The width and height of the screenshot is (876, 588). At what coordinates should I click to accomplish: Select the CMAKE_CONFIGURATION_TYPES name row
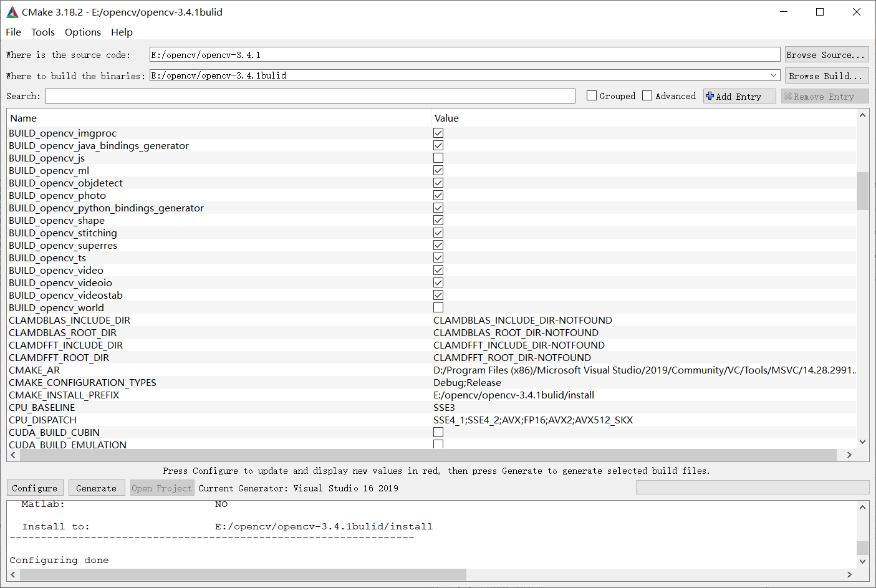[82, 382]
